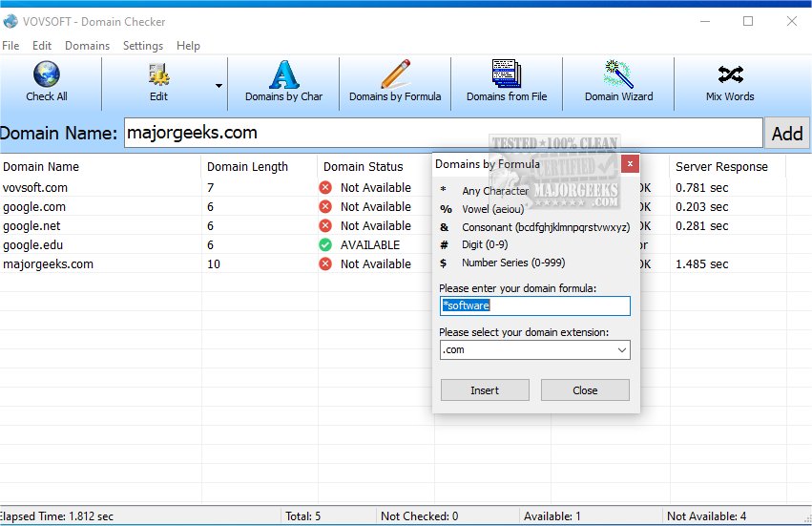Click the VOVSOFT app icon in title bar
This screenshot has height=526, width=812.
coord(10,21)
